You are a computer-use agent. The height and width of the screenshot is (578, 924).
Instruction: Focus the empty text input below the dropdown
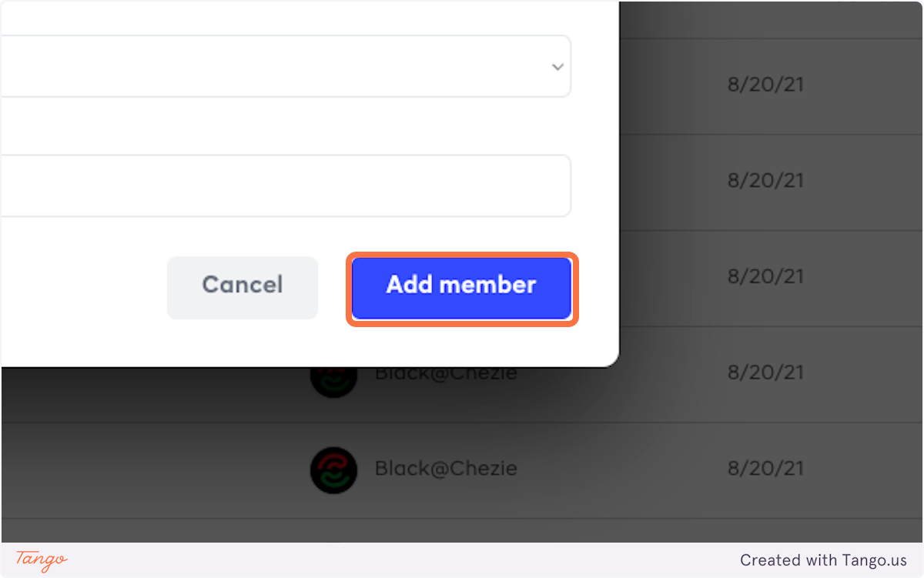coord(285,185)
